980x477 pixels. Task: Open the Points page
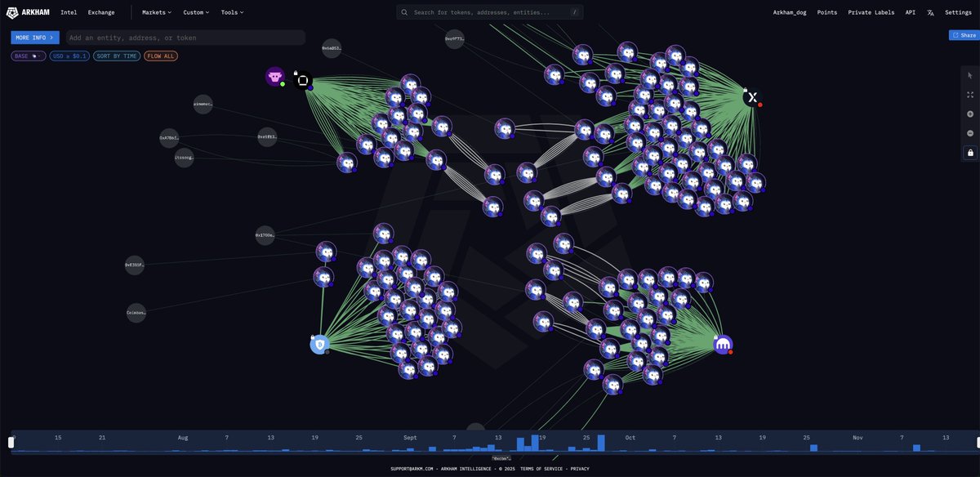click(827, 12)
